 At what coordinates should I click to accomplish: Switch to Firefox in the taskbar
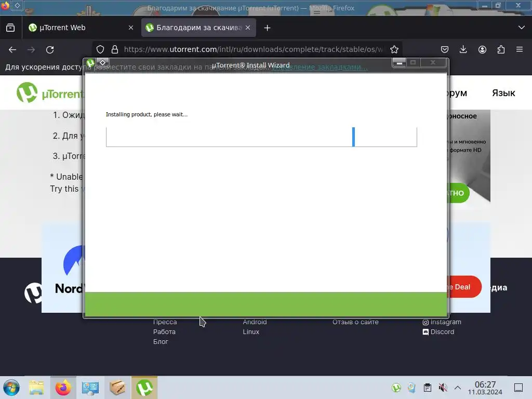pos(63,388)
